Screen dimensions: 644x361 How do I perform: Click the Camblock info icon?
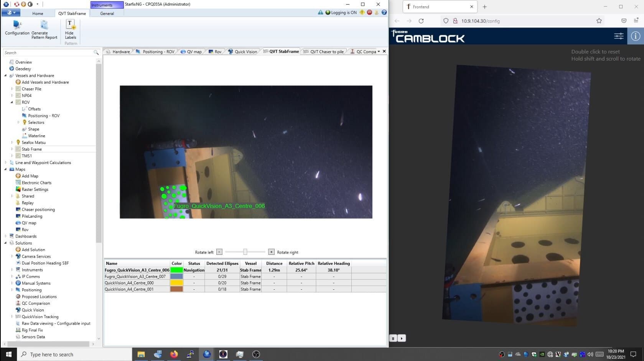[635, 36]
